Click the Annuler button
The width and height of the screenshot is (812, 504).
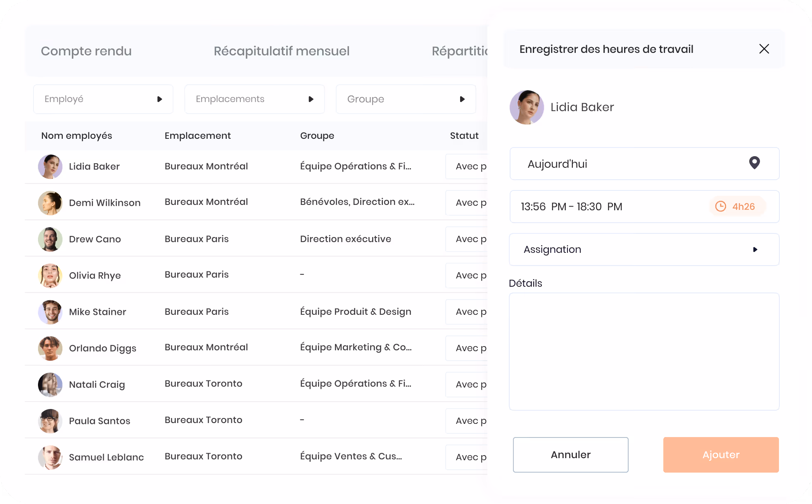(571, 455)
